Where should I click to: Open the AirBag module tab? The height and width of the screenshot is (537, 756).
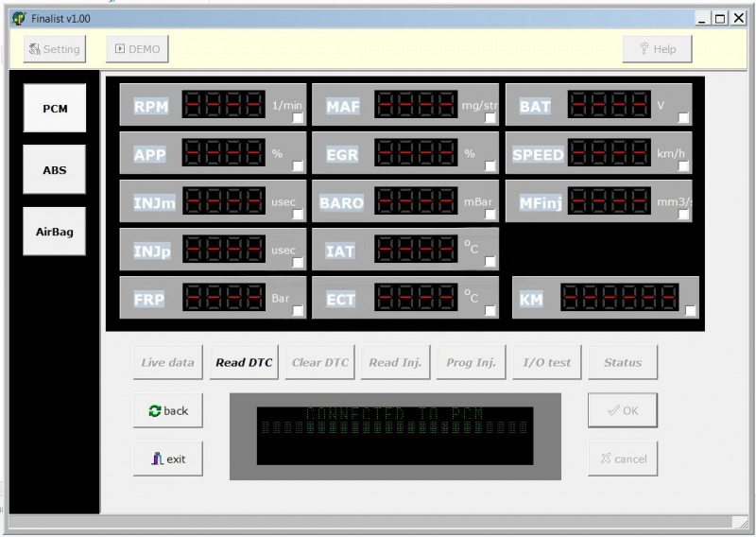pyautogui.click(x=55, y=232)
